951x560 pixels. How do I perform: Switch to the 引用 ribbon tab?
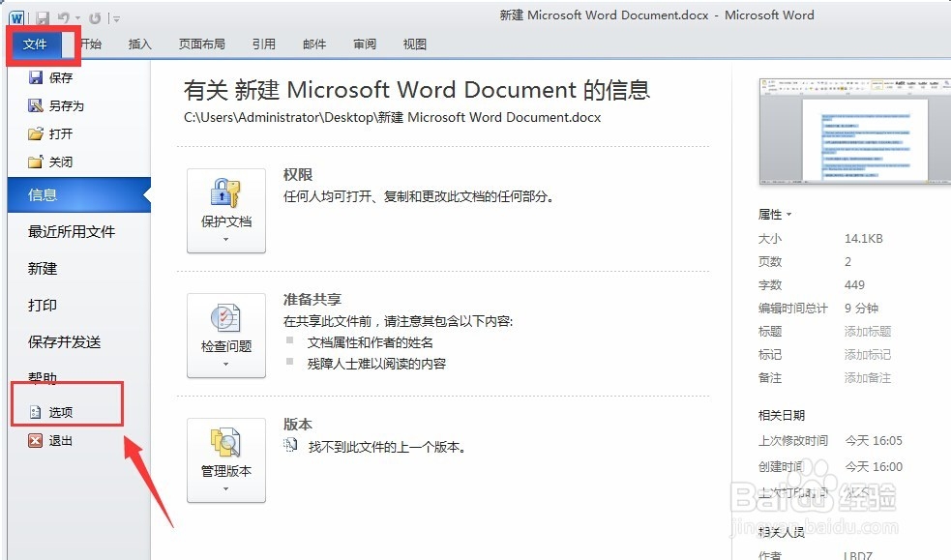(x=264, y=44)
